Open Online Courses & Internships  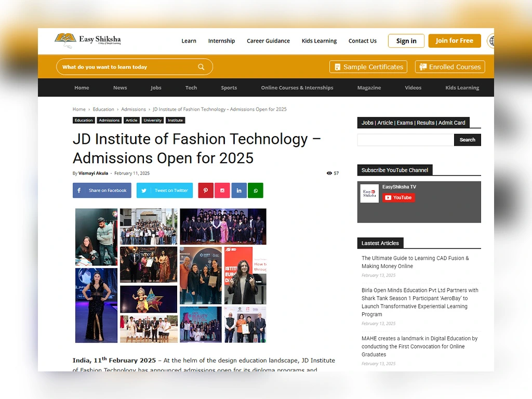(x=297, y=87)
